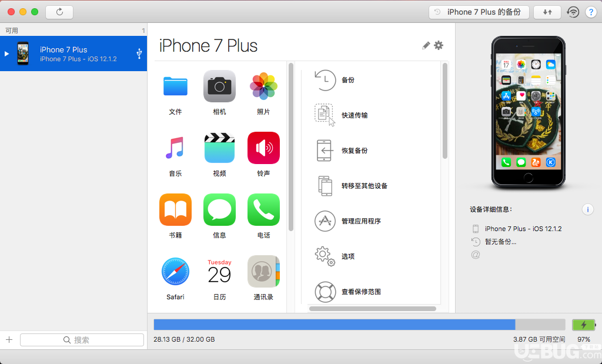Select iPhone 7 Plus in the sidebar
This screenshot has height=364, width=602.
click(x=73, y=54)
